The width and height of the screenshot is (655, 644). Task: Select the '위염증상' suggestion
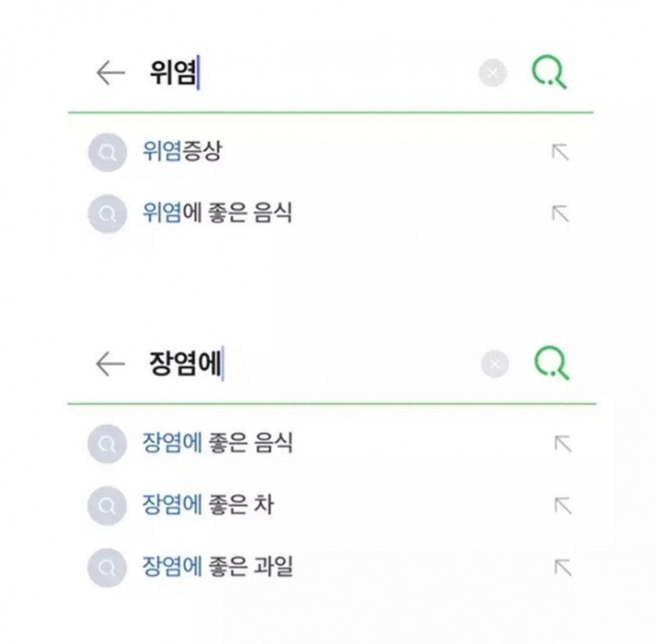coord(182,151)
